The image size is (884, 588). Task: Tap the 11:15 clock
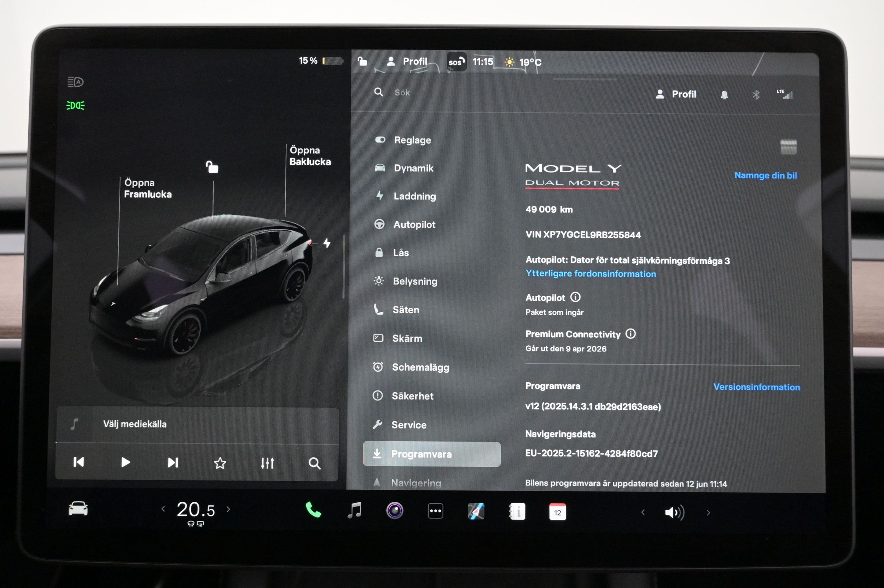pos(483,62)
